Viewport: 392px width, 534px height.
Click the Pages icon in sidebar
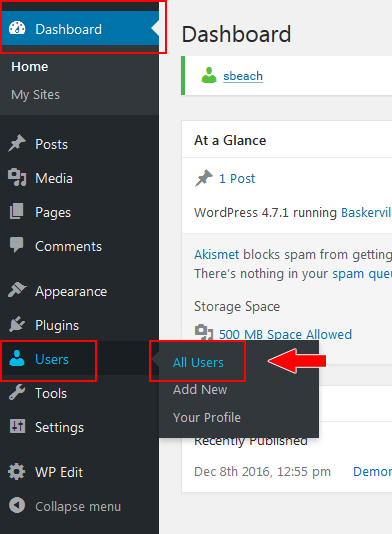(x=17, y=211)
